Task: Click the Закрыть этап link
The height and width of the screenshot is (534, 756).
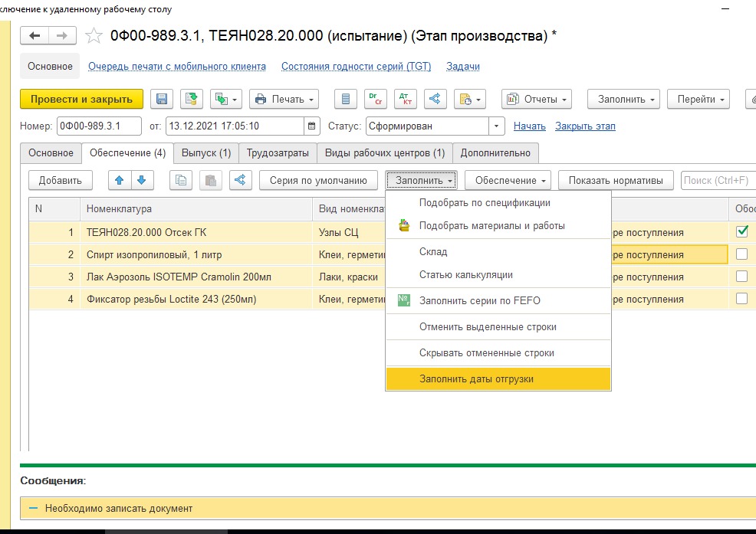Action: pos(585,126)
